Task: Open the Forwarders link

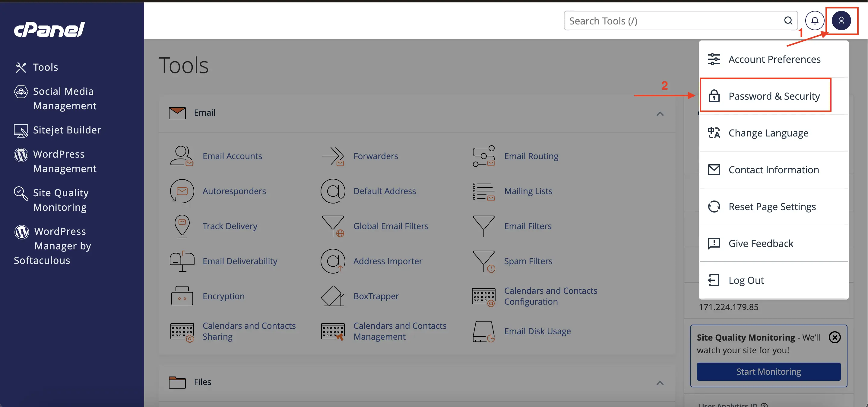Action: [x=376, y=156]
